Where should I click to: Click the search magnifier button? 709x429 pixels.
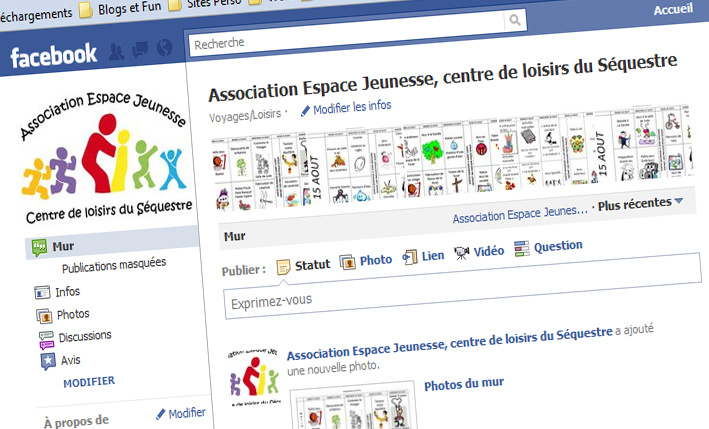tap(515, 20)
